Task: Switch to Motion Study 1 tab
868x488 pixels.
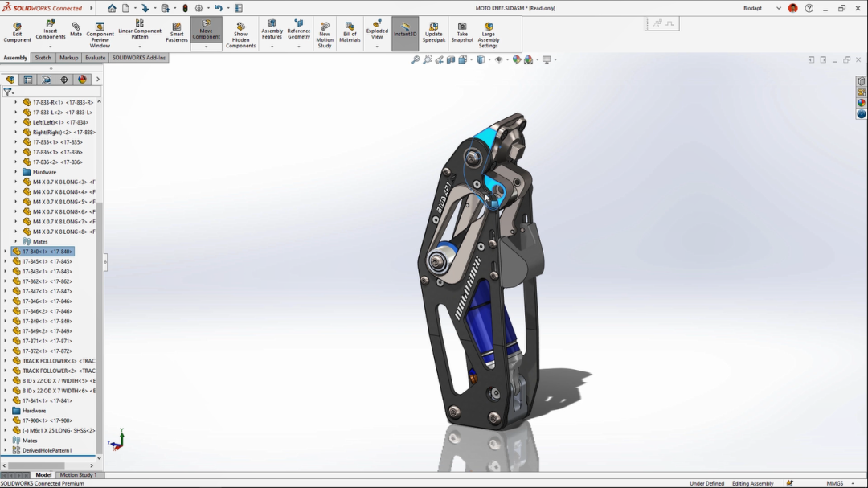Action: point(78,474)
